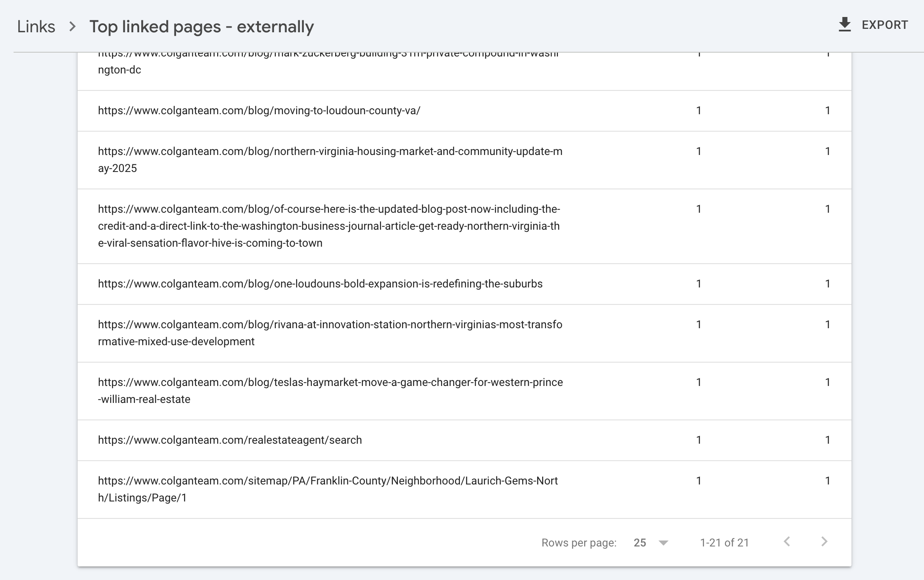Go back to Links breadcrumb
This screenshot has height=580, width=924.
click(x=36, y=27)
